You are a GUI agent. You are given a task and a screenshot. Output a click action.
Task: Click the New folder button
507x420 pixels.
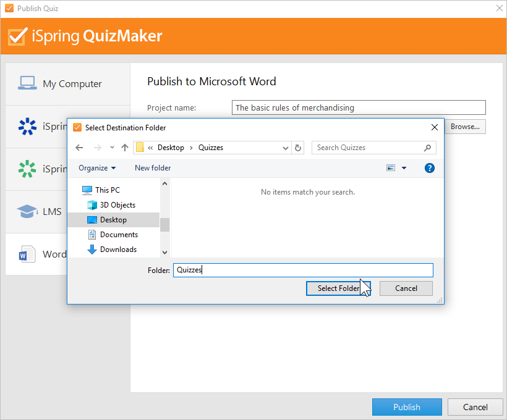(153, 168)
